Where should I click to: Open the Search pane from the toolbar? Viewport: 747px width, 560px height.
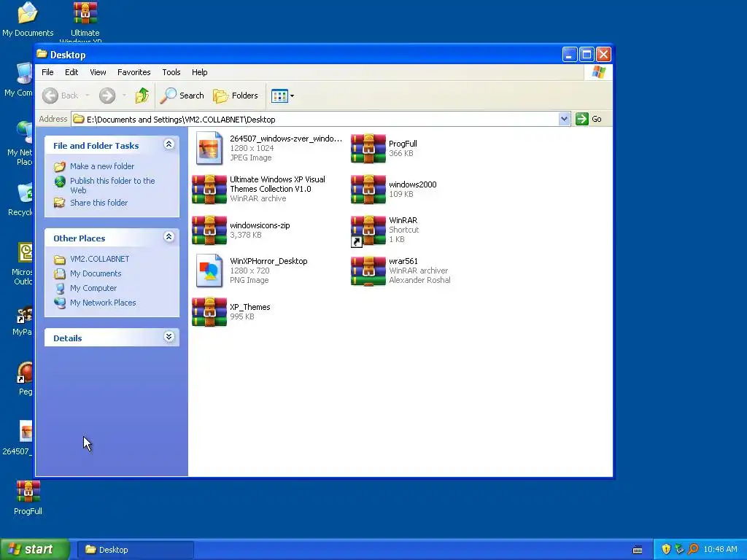click(x=182, y=96)
